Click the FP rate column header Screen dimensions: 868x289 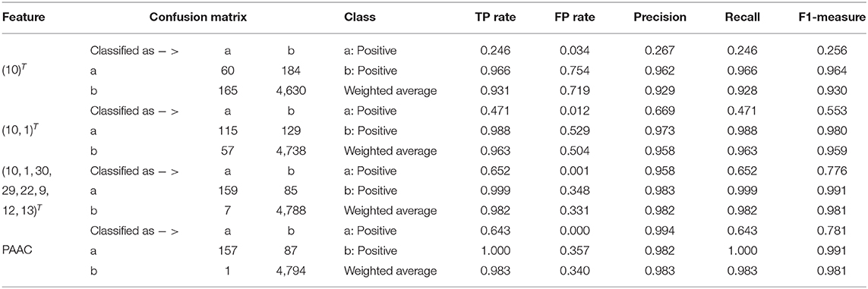point(576,17)
